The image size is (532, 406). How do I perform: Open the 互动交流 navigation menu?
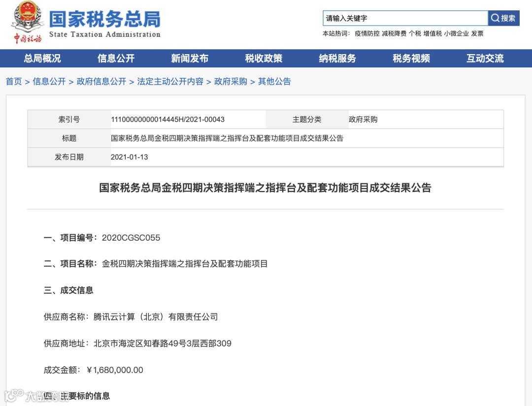485,58
